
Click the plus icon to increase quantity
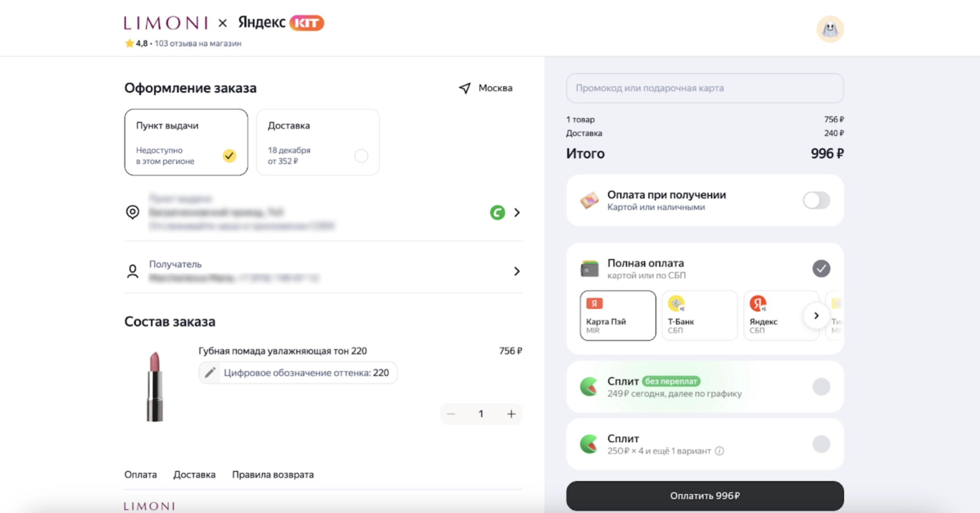tap(511, 414)
